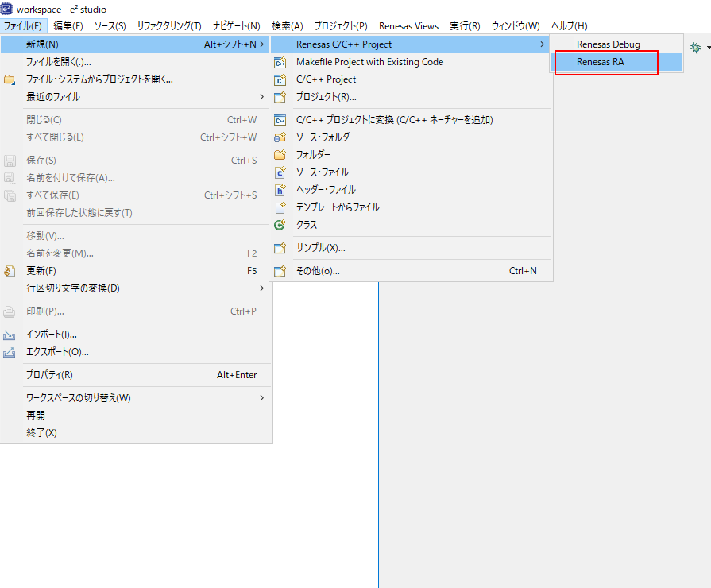711x588 pixels.
Task: Select the source folder icon (ソース・フォルダ)
Action: click(280, 137)
